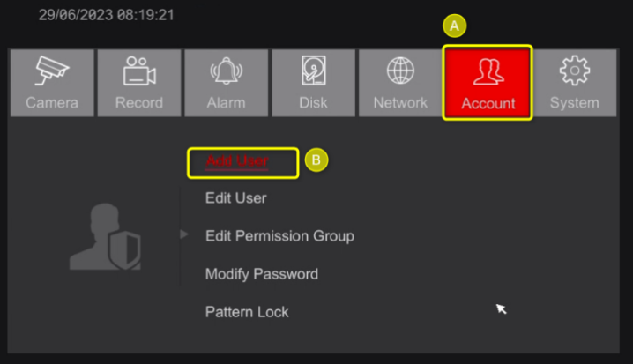Click the two-person Account icon
This screenshot has width=633, height=364.
click(488, 72)
